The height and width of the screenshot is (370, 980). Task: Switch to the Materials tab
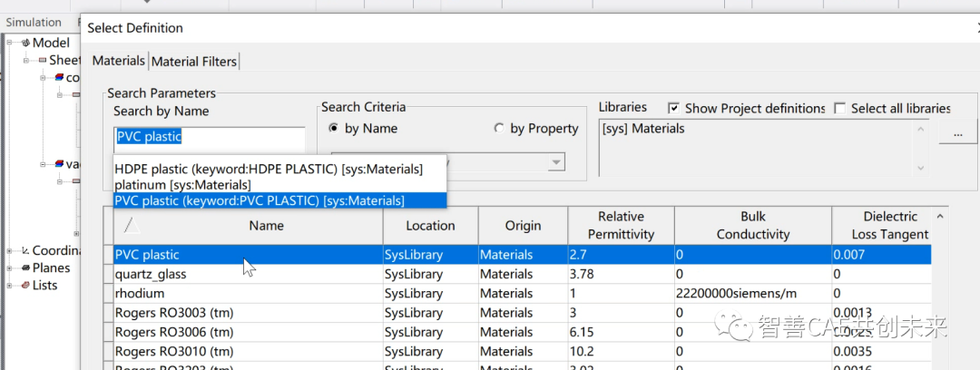tap(119, 61)
